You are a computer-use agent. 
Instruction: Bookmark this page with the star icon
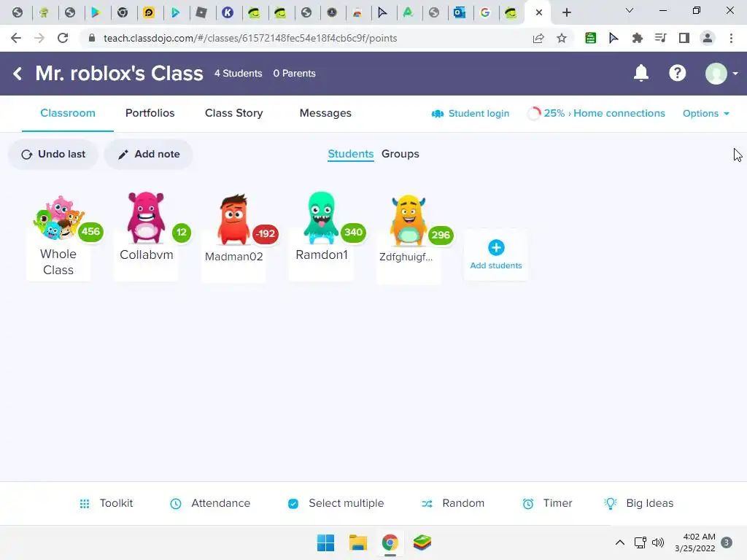tap(562, 38)
